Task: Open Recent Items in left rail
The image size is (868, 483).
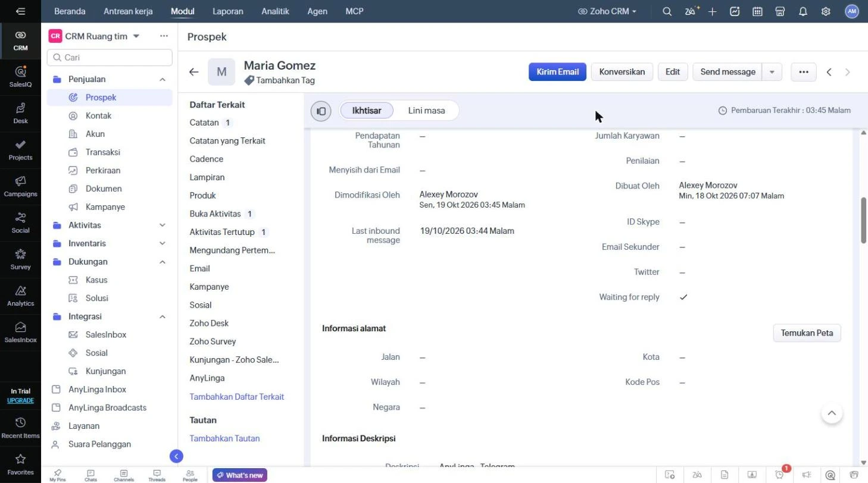Action: pos(20,427)
